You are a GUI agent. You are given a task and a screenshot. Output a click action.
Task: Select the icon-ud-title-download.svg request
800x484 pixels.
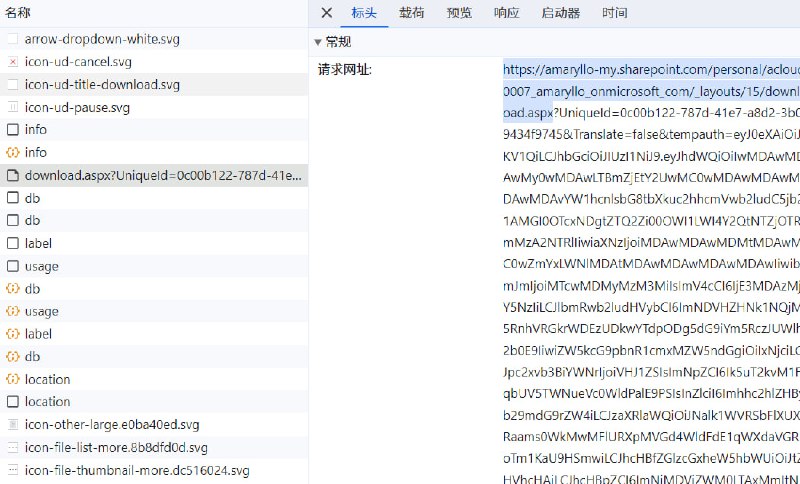click(x=91, y=85)
